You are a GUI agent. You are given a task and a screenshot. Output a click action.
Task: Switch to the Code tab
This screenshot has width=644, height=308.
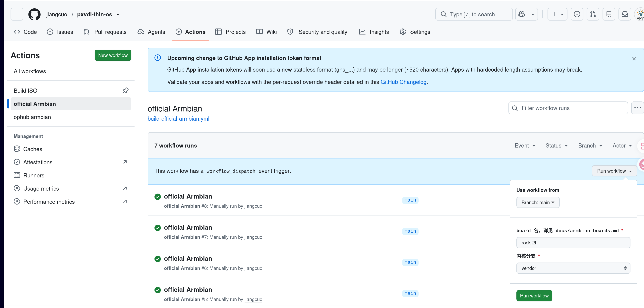(x=25, y=32)
